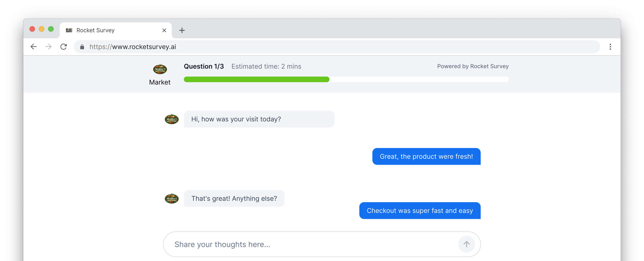Screen dimensions: 644x261
Task: Open a new tab with plus icon
Action: coord(182,31)
